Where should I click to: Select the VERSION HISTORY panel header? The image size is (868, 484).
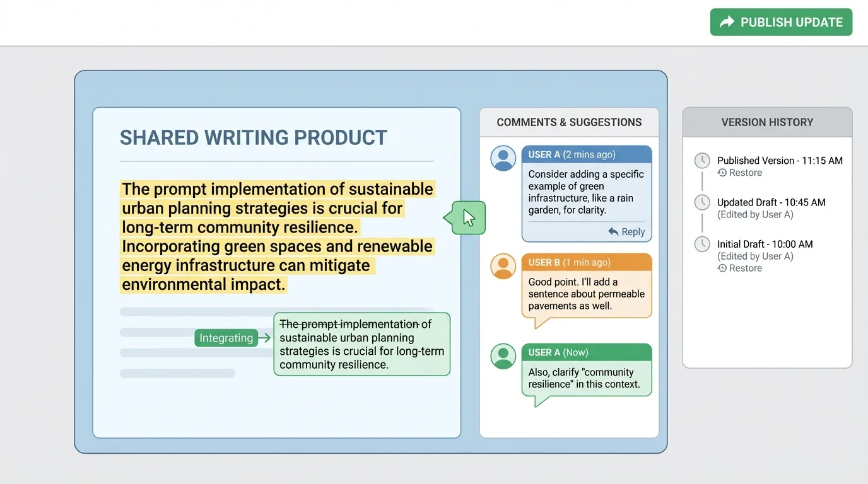[x=767, y=122]
